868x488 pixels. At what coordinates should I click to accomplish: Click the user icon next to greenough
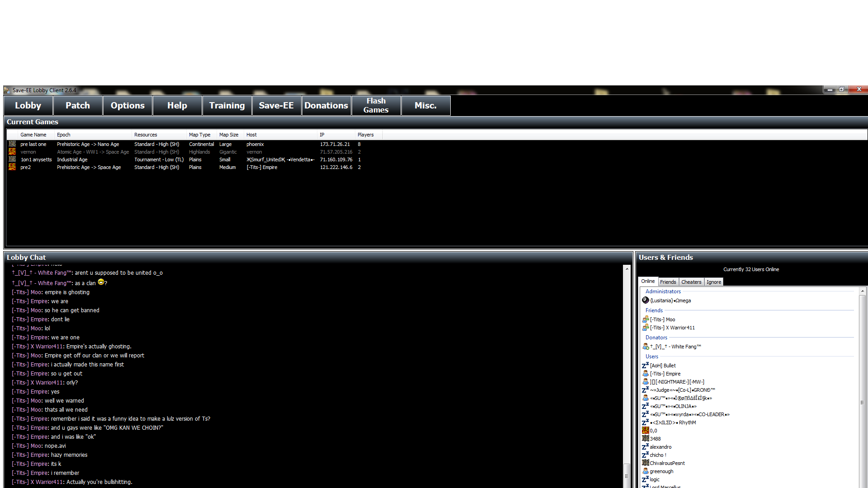click(646, 471)
